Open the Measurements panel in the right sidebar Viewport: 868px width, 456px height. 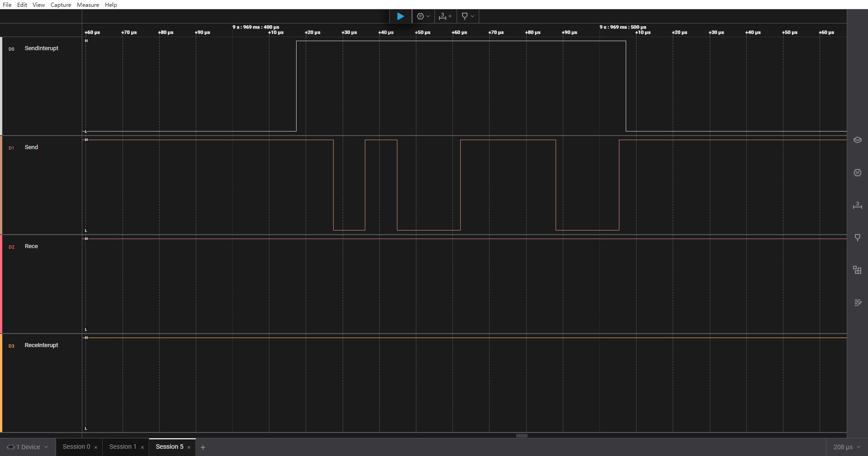857,205
